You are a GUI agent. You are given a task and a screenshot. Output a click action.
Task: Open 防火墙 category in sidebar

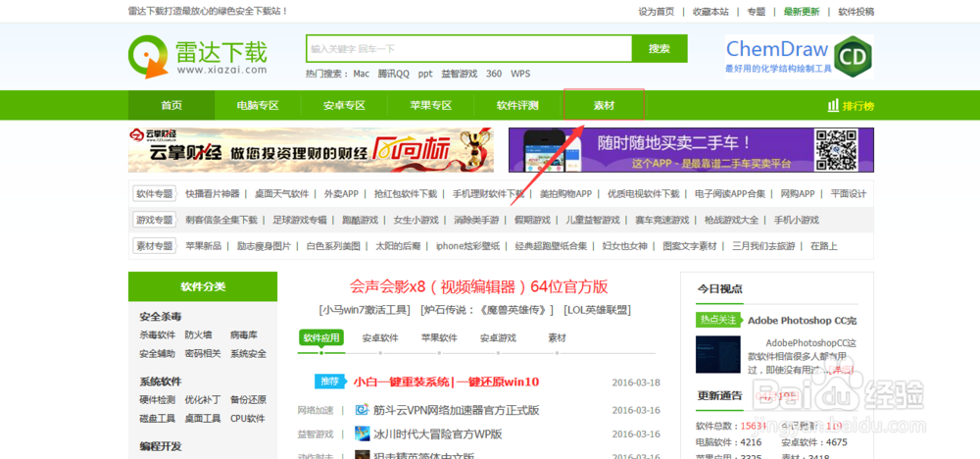click(199, 335)
